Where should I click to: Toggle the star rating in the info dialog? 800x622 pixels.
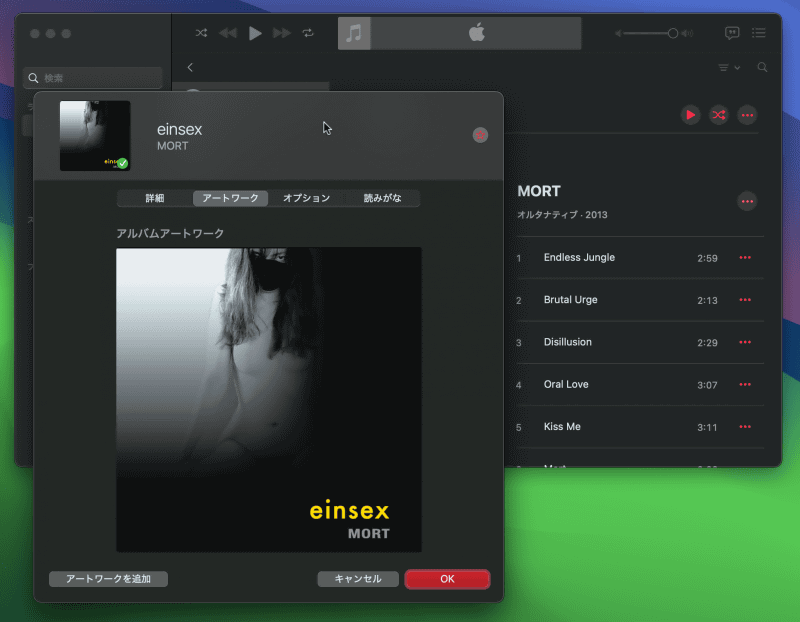point(480,135)
